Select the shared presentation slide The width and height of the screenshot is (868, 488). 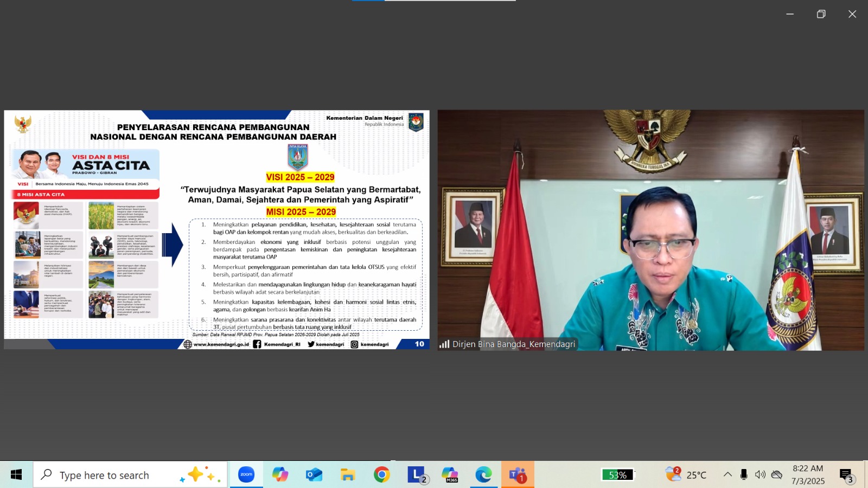coord(216,230)
